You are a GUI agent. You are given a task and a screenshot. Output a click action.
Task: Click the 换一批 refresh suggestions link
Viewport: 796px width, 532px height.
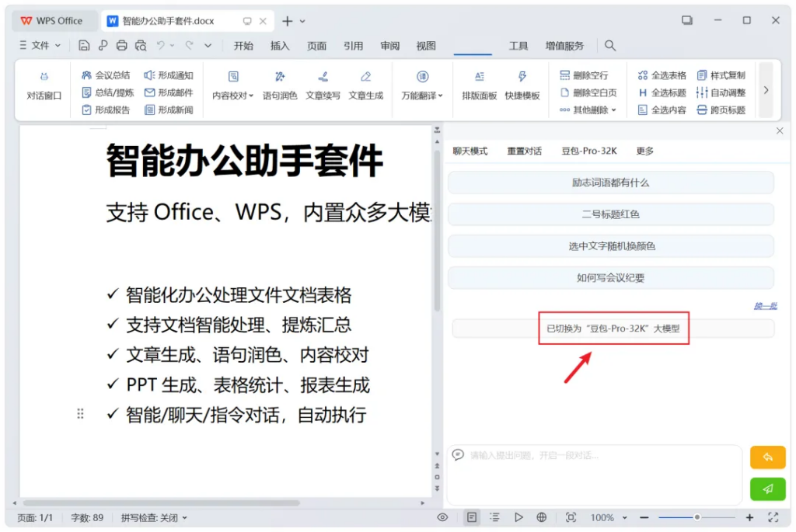pyautogui.click(x=765, y=306)
